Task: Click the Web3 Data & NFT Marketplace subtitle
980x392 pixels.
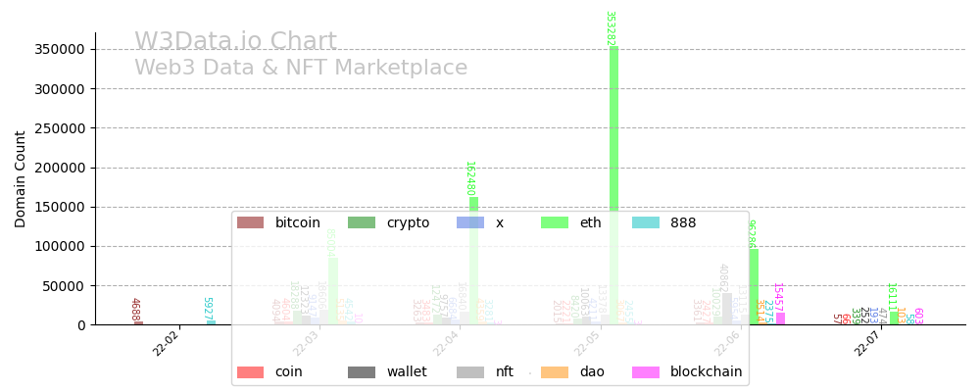Action: (x=301, y=68)
